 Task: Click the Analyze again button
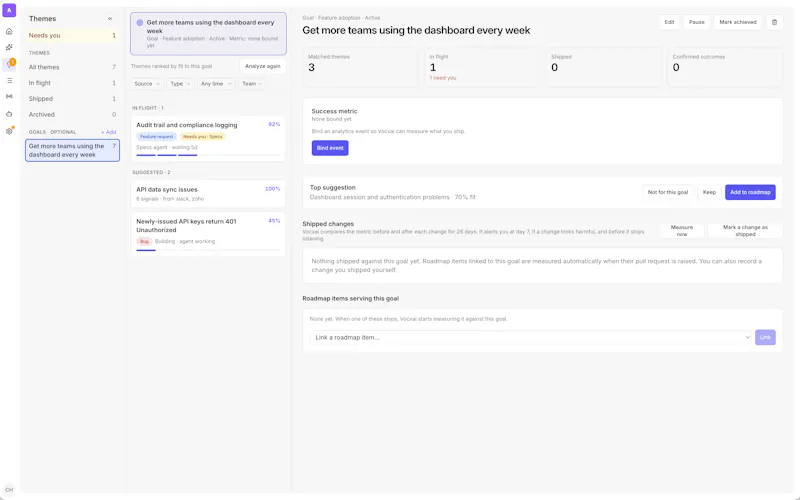click(262, 66)
